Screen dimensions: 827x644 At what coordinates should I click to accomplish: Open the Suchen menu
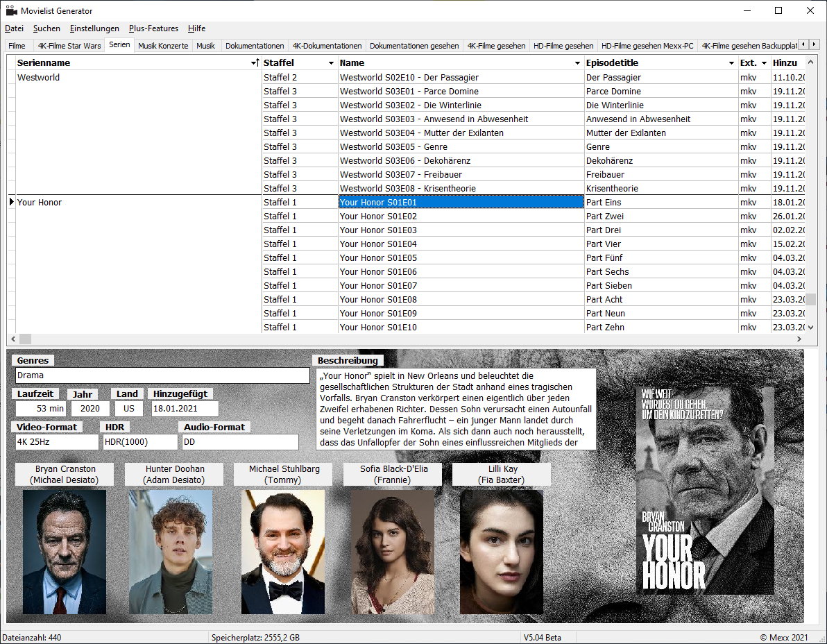[x=46, y=28]
